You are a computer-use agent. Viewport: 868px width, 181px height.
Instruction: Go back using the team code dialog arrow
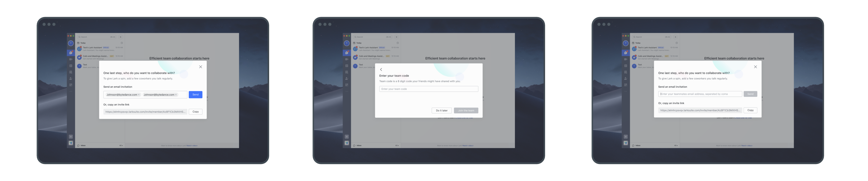(x=381, y=70)
